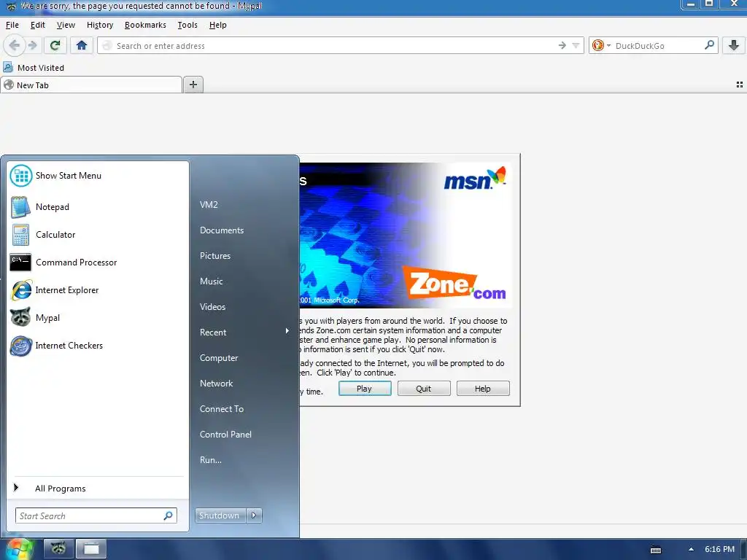Image resolution: width=747 pixels, height=560 pixels.
Task: Click the Start Search magnifier icon
Action: click(x=169, y=516)
